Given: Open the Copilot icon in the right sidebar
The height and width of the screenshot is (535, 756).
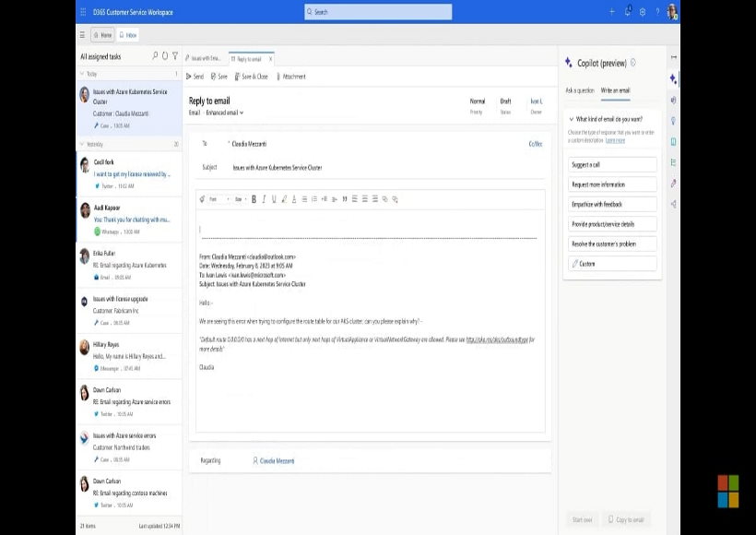Looking at the screenshot, I should tap(674, 79).
